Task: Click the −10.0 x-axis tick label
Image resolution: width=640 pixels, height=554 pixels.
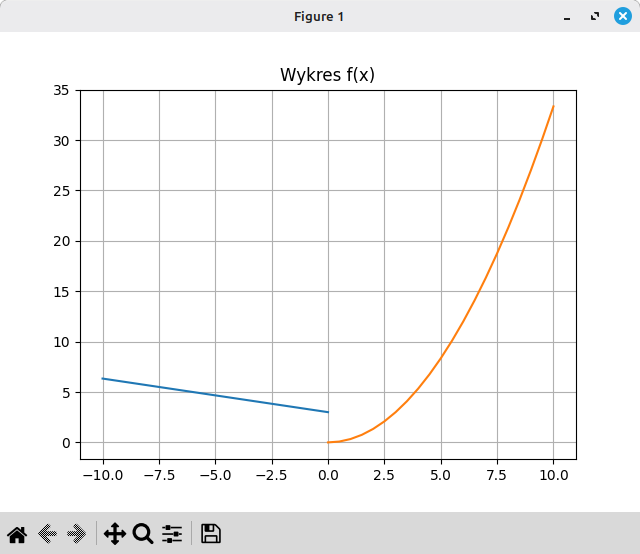Action: point(103,475)
